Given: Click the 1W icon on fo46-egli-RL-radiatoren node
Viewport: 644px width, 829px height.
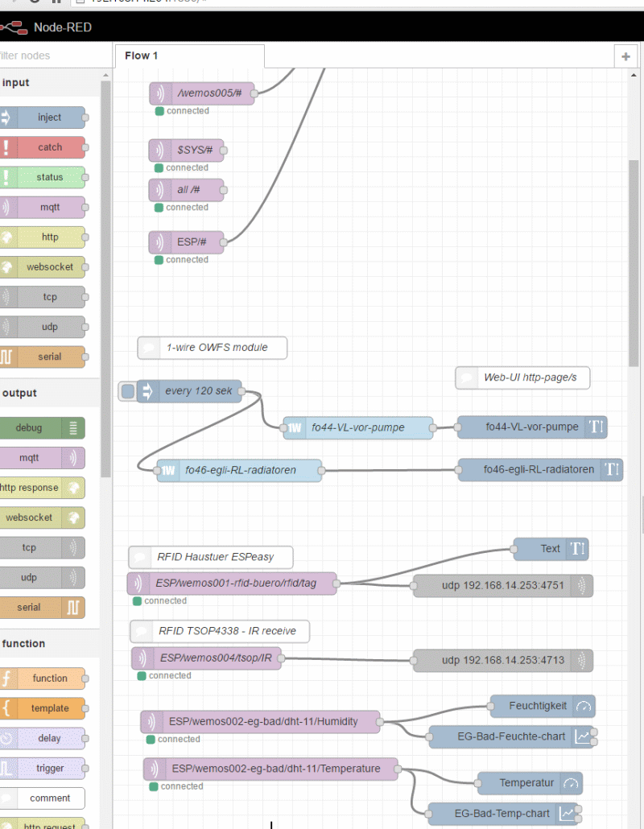Looking at the screenshot, I should tap(167, 471).
